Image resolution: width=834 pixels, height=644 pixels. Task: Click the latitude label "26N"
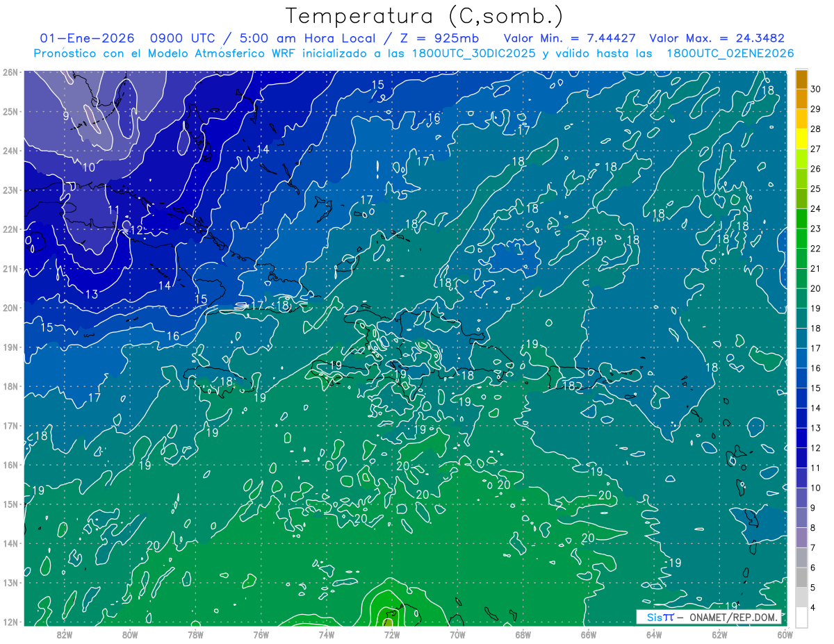coord(10,72)
